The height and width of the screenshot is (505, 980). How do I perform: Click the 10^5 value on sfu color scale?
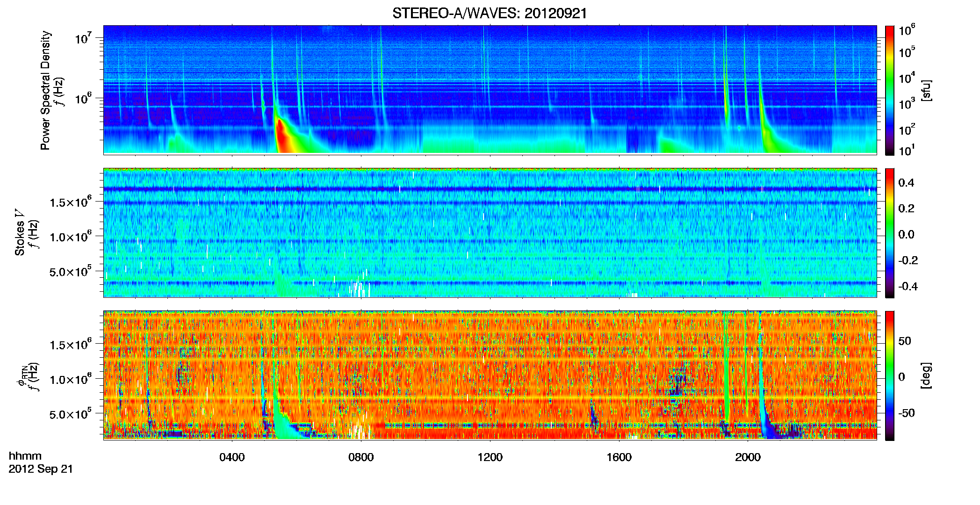pos(907,51)
